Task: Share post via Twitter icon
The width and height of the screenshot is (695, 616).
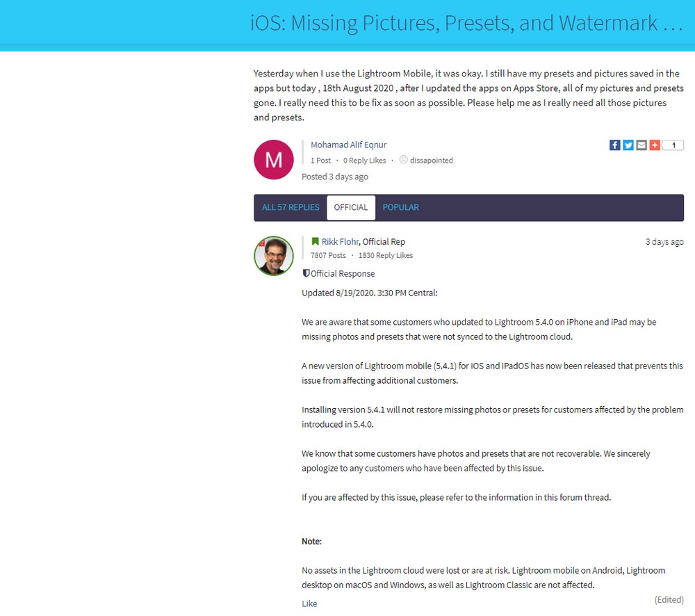Action: click(628, 145)
